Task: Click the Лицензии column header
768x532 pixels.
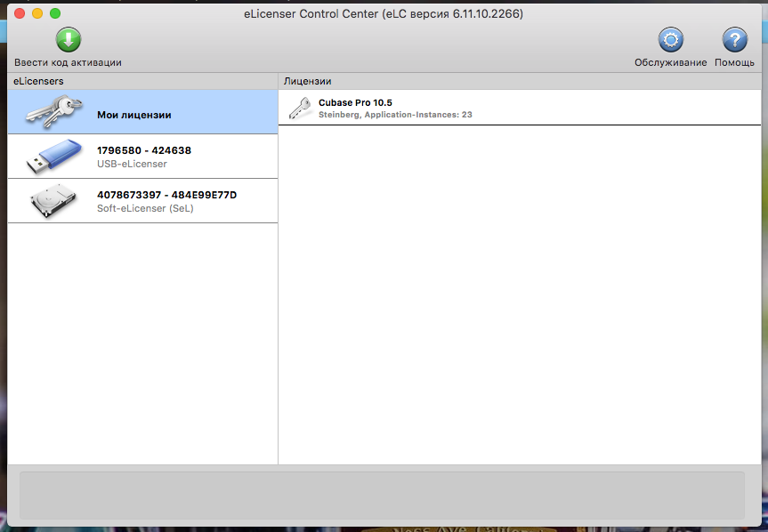Action: click(308, 81)
